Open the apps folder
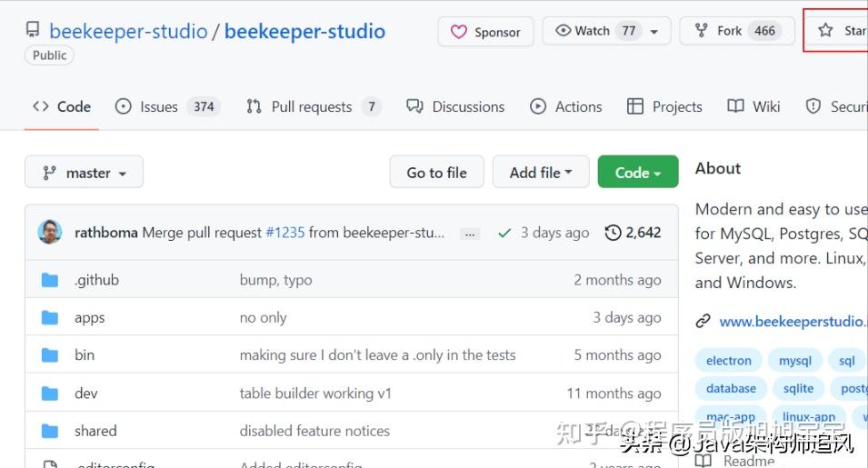This screenshot has width=868, height=468. coord(90,318)
